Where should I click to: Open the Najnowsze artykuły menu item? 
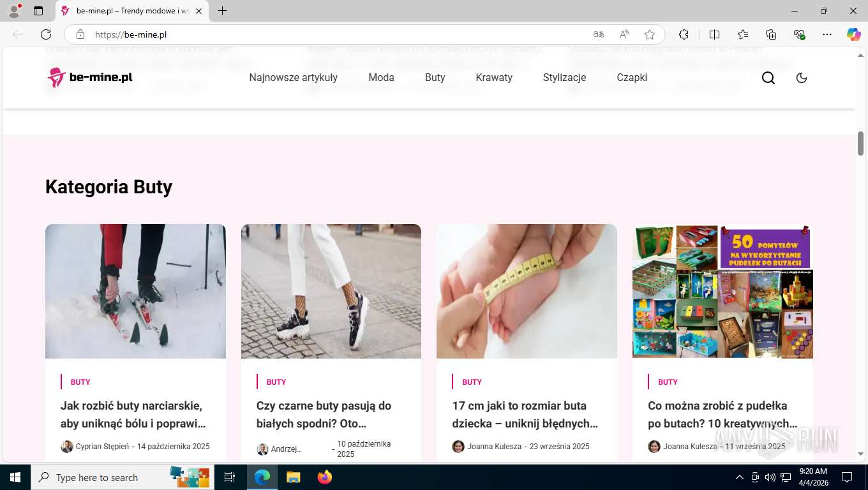point(294,78)
